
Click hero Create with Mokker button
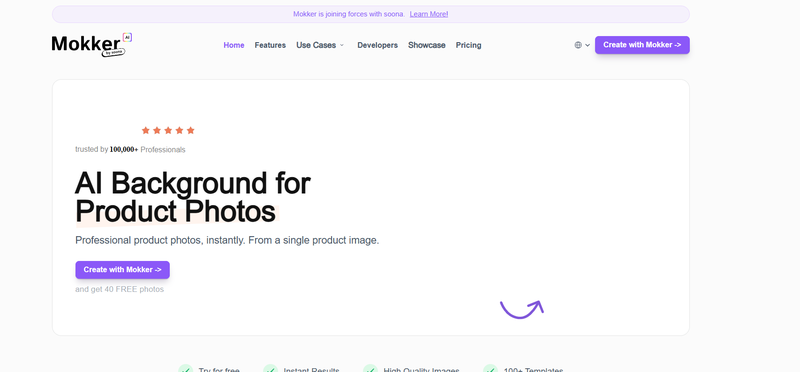(x=122, y=269)
